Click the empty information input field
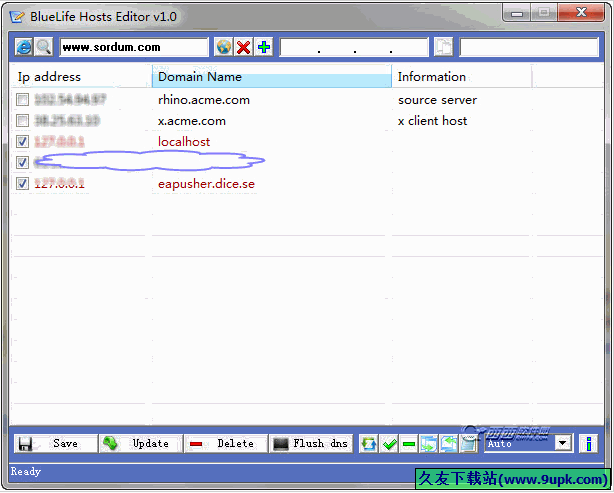This screenshot has height=493, width=614. 529,47
